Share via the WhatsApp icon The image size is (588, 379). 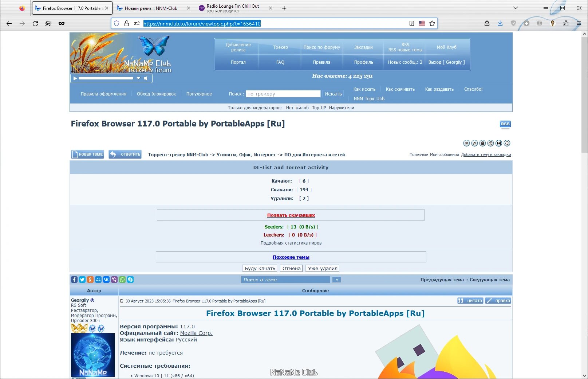122,280
